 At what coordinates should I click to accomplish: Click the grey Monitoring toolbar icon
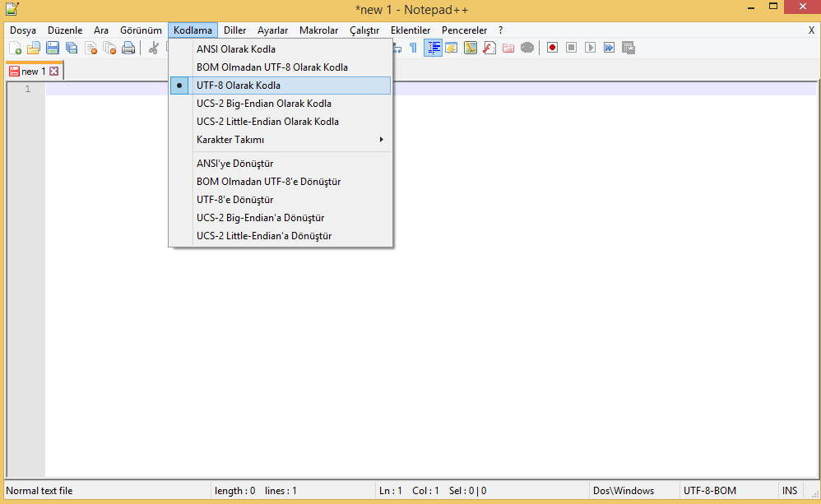[527, 49]
